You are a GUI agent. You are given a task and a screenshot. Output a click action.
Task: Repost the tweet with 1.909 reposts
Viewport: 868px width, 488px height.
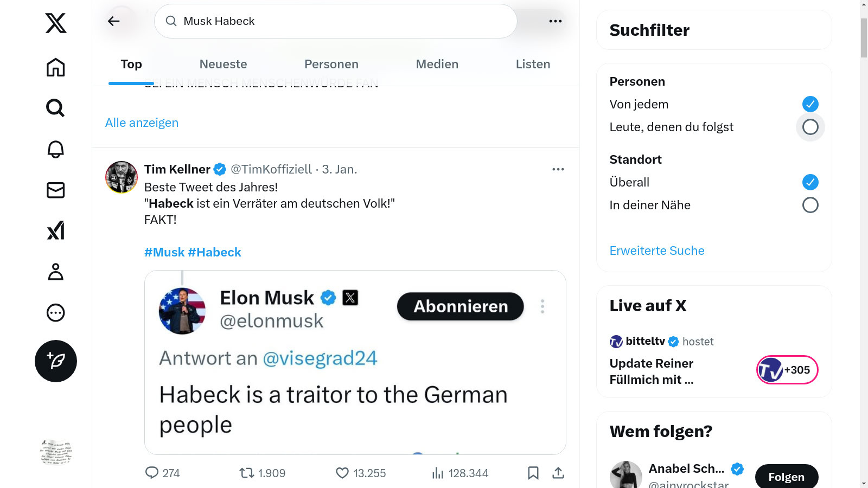[247, 473]
